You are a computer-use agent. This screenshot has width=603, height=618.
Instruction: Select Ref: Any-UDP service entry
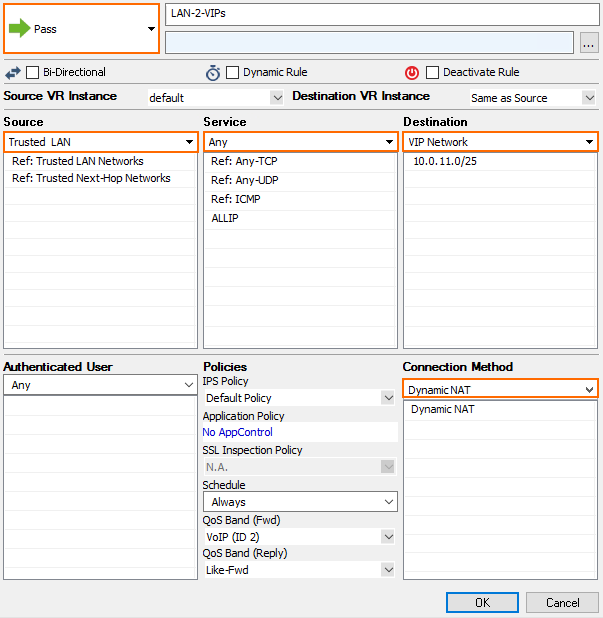point(300,180)
